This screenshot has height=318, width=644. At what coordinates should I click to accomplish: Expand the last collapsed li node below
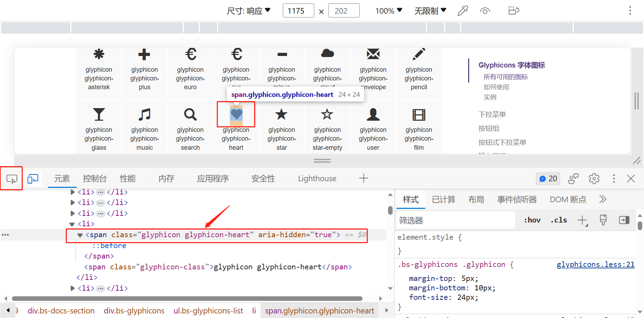(x=73, y=288)
